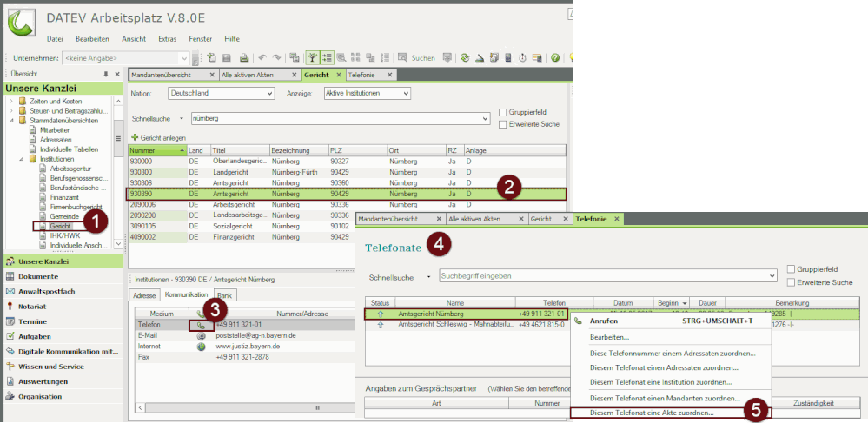Click the globe icon in the Internet row
Screen dimensions: 868x423
point(201,346)
